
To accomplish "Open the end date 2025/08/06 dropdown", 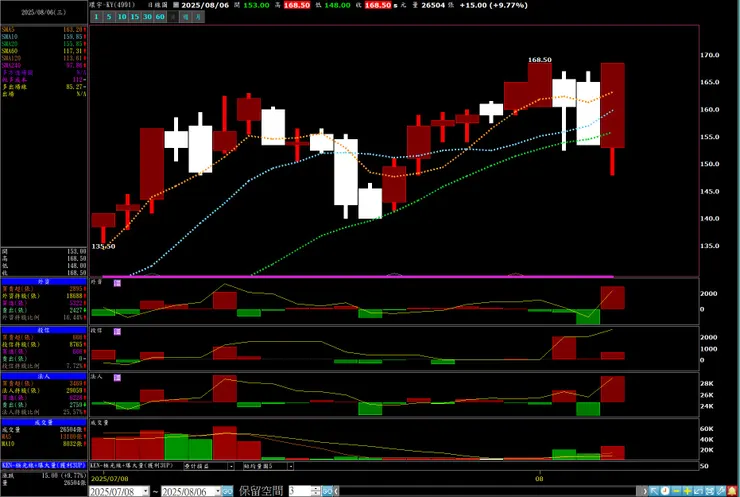I will 218,491.
